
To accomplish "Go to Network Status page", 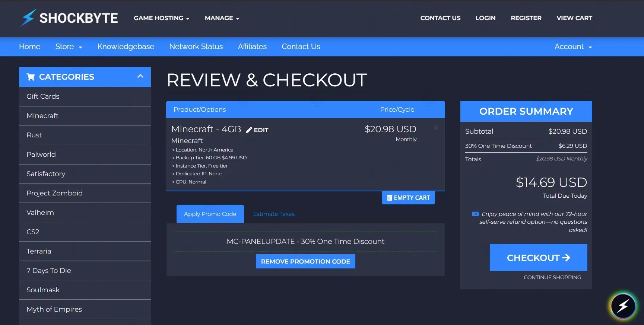I will pos(196,47).
